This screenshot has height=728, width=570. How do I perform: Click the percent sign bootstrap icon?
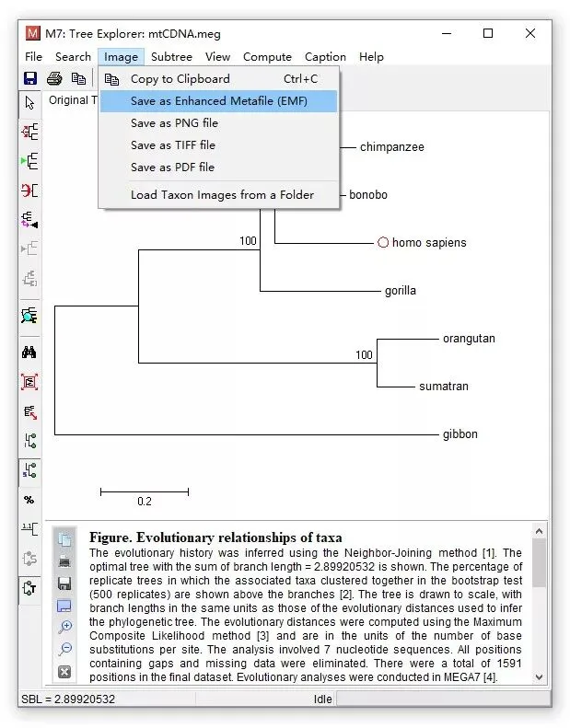pyautogui.click(x=29, y=500)
